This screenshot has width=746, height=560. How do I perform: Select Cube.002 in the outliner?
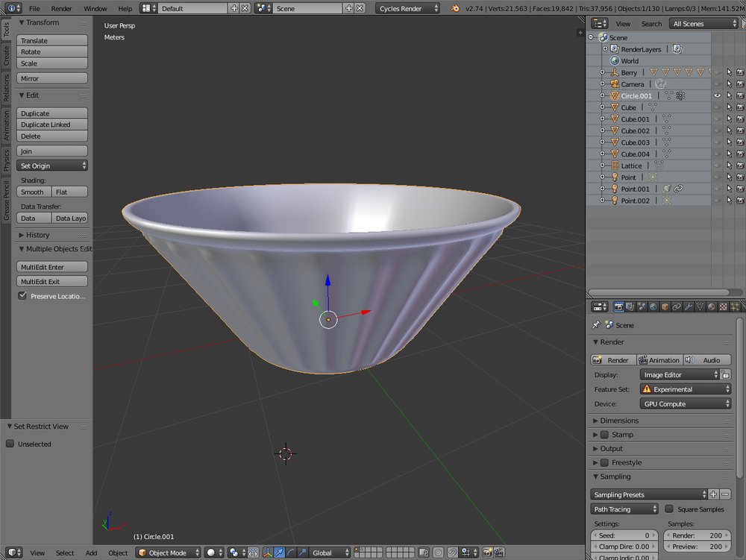coord(635,130)
